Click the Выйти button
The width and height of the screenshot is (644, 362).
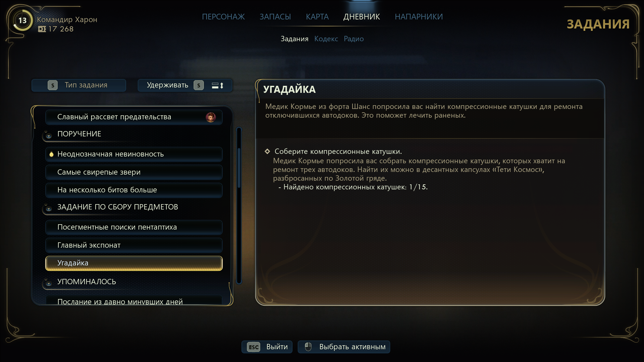[x=267, y=347]
